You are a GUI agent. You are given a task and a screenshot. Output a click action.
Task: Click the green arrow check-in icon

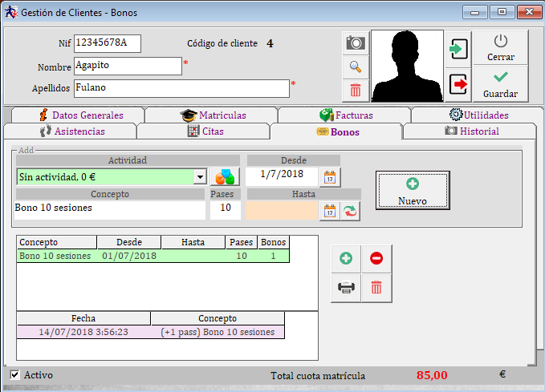(458, 49)
